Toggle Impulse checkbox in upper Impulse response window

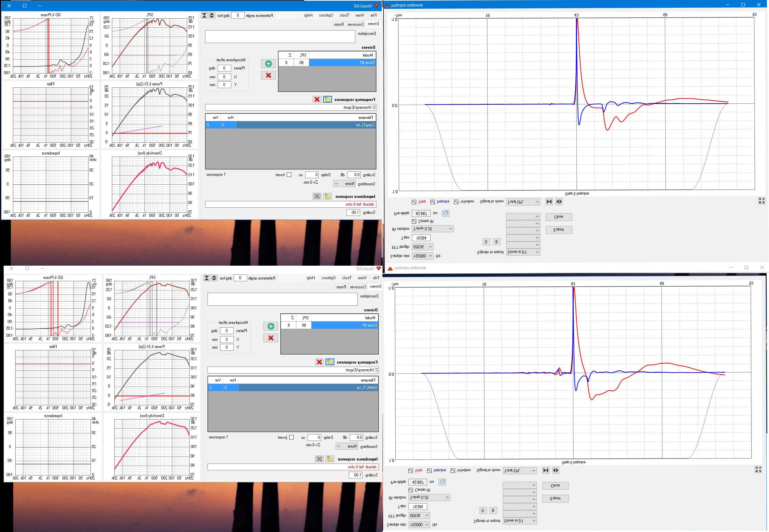[433, 202]
